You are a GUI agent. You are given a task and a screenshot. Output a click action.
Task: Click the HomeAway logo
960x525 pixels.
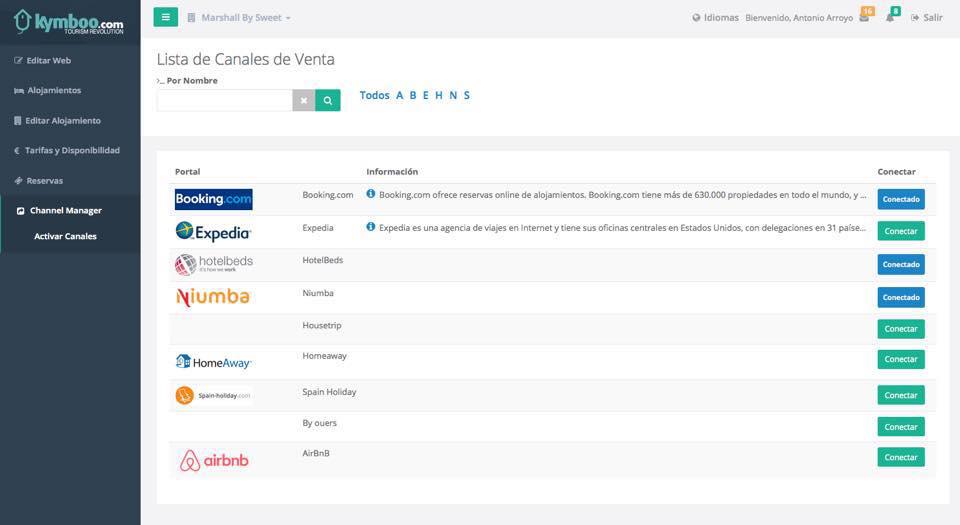pyautogui.click(x=213, y=362)
